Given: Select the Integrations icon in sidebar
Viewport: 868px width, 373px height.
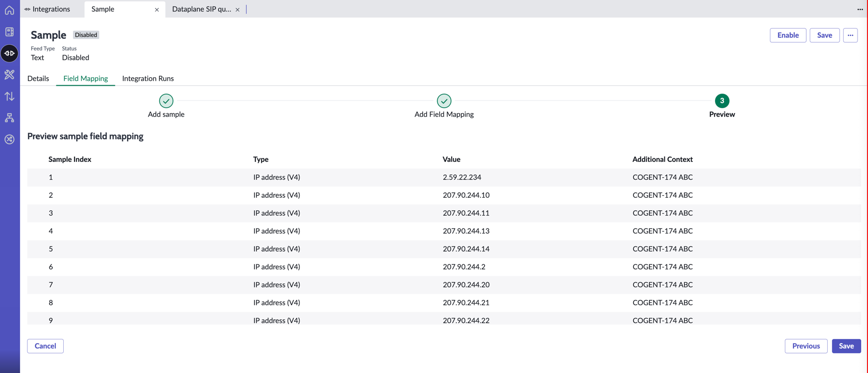Looking at the screenshot, I should coord(9,53).
